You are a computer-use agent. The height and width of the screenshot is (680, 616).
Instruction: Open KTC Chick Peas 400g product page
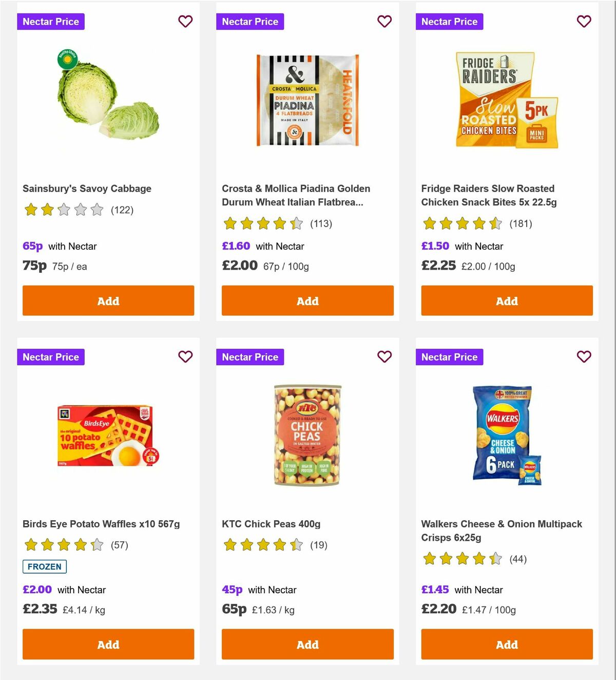(x=270, y=524)
